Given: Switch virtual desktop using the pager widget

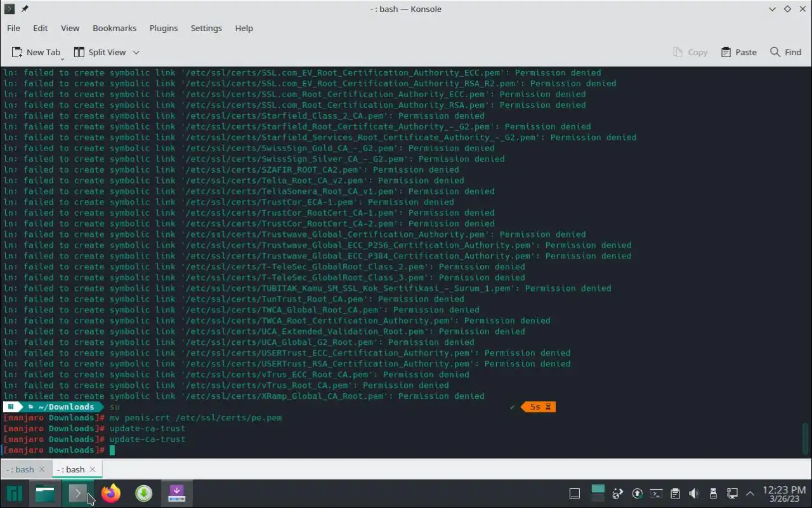Looking at the screenshot, I should pyautogui.click(x=598, y=493).
